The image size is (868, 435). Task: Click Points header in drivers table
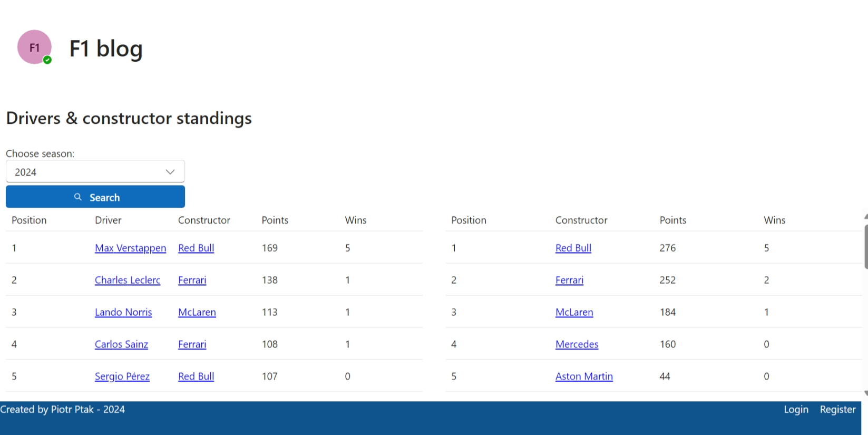(x=275, y=220)
